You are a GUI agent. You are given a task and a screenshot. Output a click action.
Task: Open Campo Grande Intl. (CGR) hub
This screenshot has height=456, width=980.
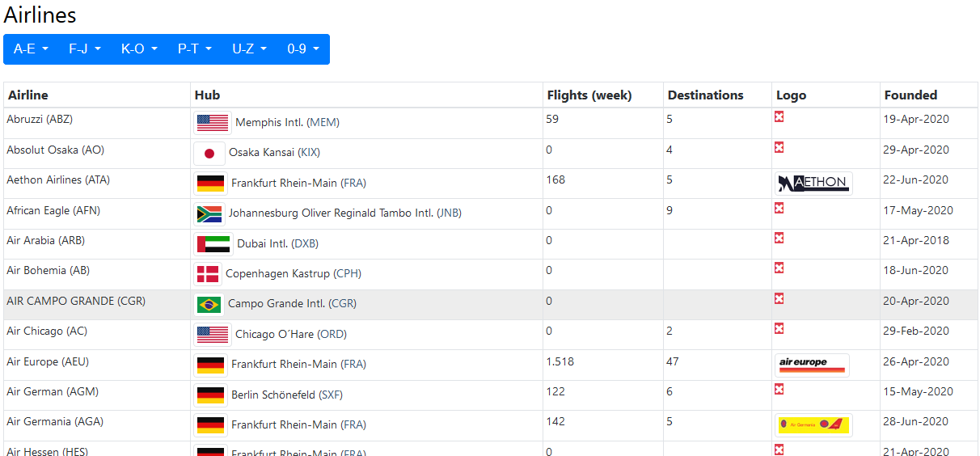[292, 304]
